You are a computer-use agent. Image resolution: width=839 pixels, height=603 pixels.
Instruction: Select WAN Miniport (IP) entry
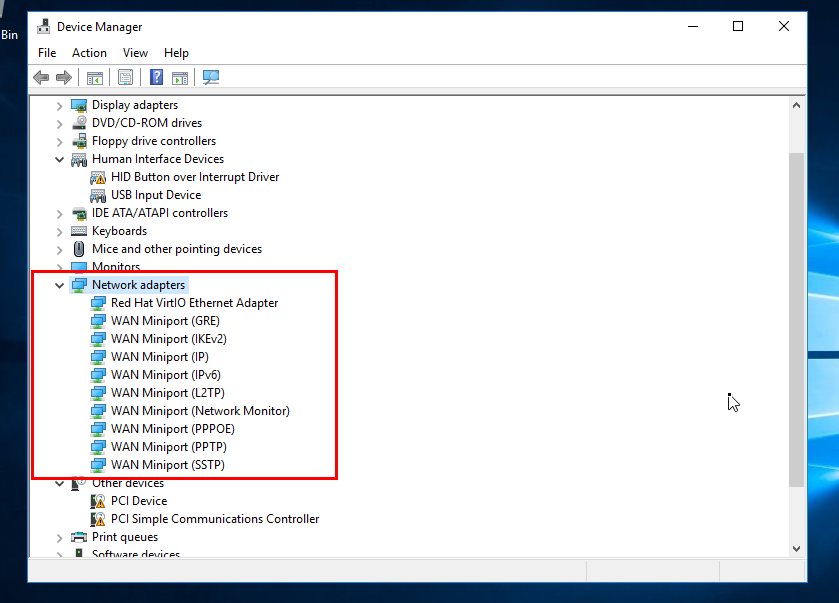pos(159,357)
